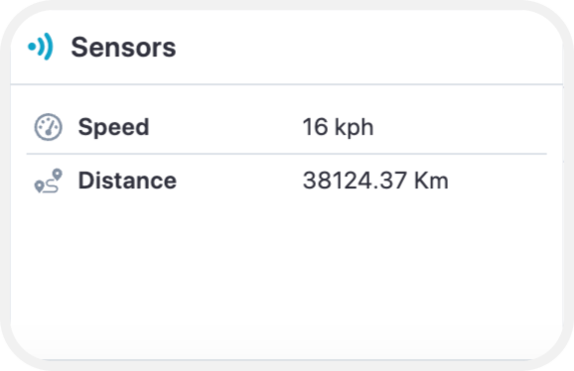This screenshot has height=371, width=574.
Task: Click the kph unit text
Action: coord(354,128)
